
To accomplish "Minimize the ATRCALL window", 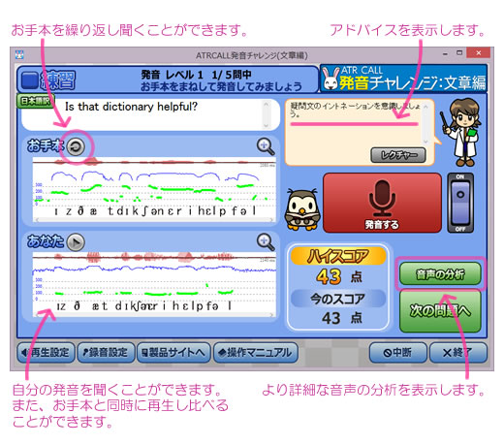I will 445,53.
